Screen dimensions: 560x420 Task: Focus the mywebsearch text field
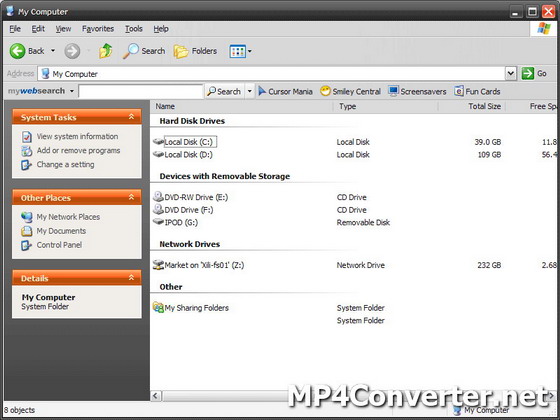coord(141,91)
